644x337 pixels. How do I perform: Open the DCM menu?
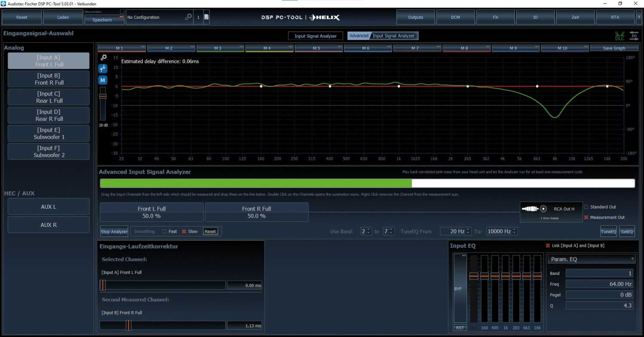(456, 17)
